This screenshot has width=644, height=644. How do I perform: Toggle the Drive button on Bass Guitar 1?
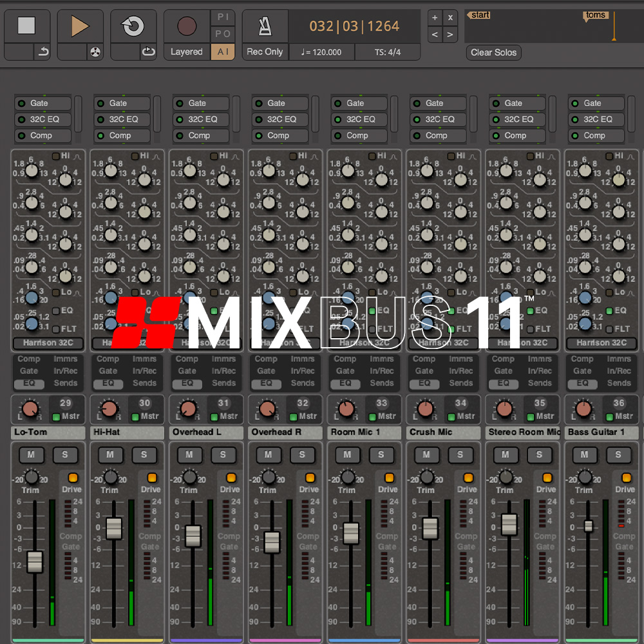(x=625, y=477)
